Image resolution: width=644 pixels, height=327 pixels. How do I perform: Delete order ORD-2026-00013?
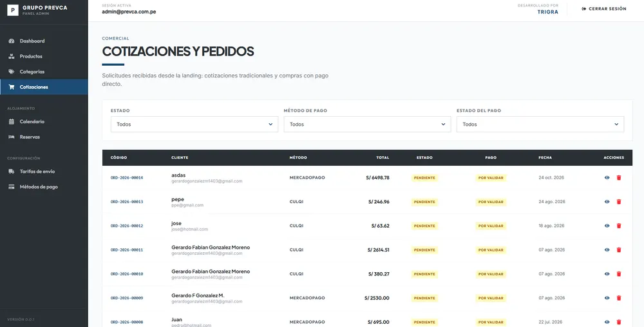click(x=619, y=202)
